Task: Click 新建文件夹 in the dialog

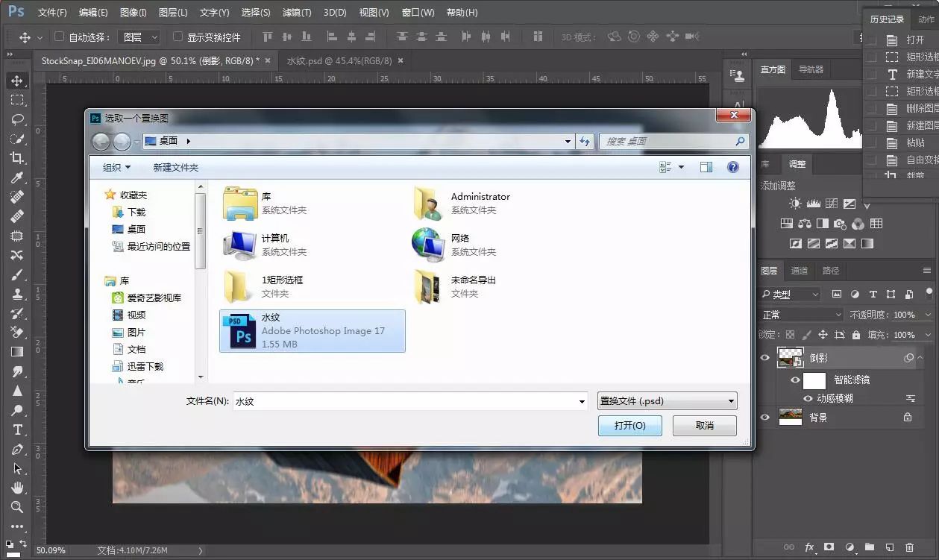Action: click(176, 168)
